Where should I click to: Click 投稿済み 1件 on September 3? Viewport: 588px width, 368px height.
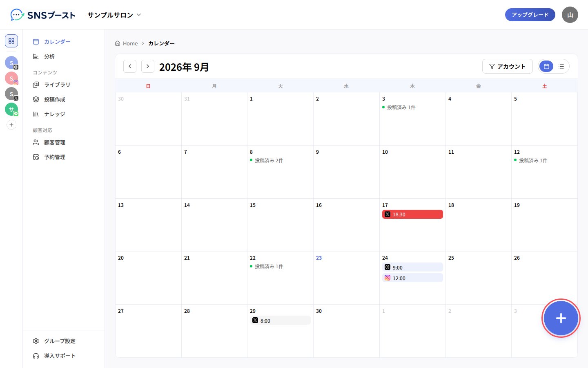click(399, 108)
